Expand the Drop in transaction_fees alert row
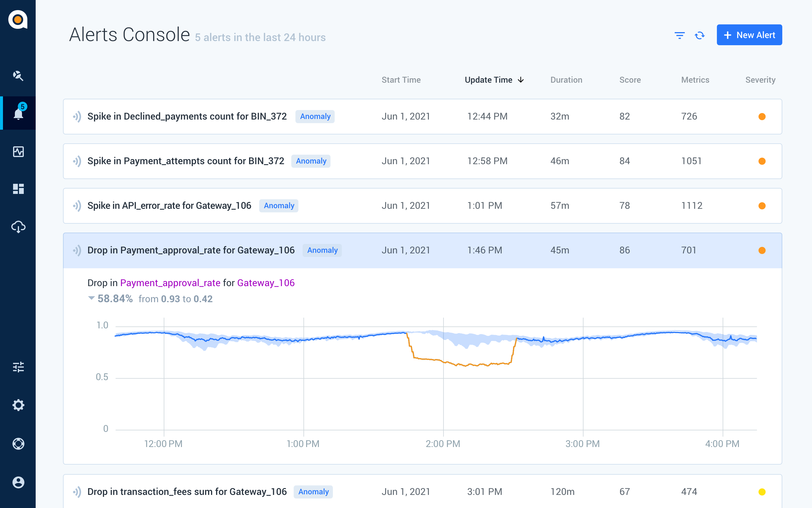 [x=422, y=491]
